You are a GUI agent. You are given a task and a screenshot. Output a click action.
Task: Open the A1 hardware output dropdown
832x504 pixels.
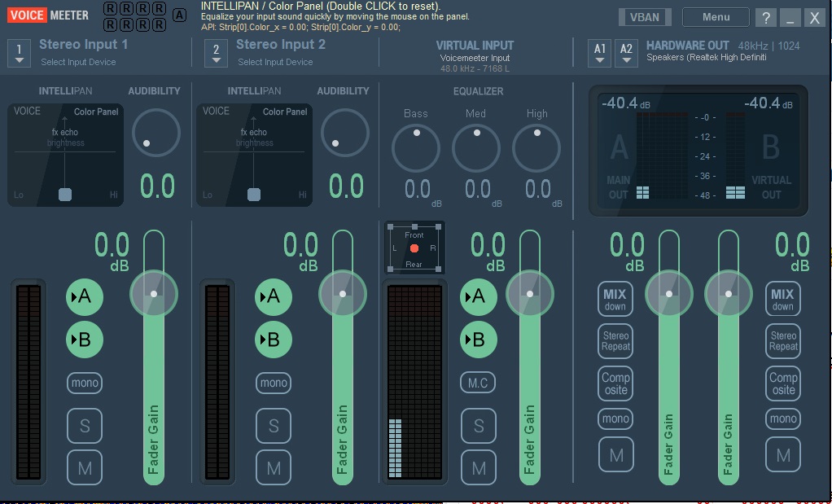[x=600, y=54]
